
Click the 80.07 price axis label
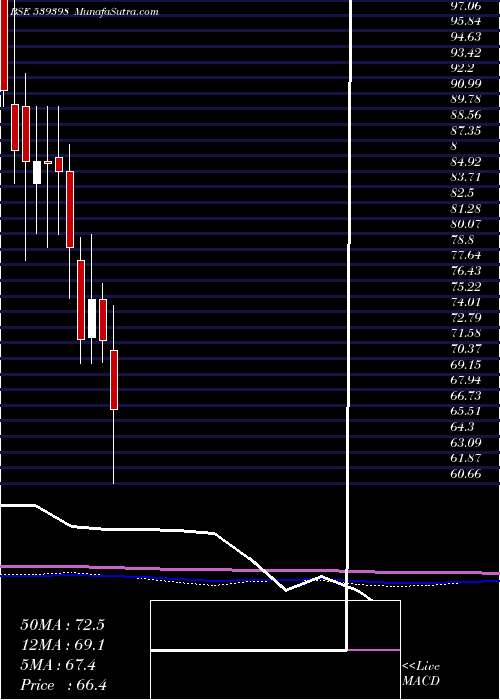pos(466,224)
